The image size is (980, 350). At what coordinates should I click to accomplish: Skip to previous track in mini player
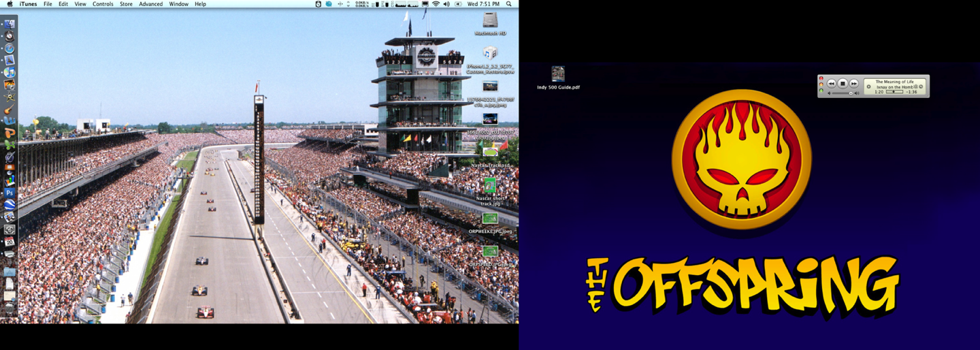(x=831, y=83)
